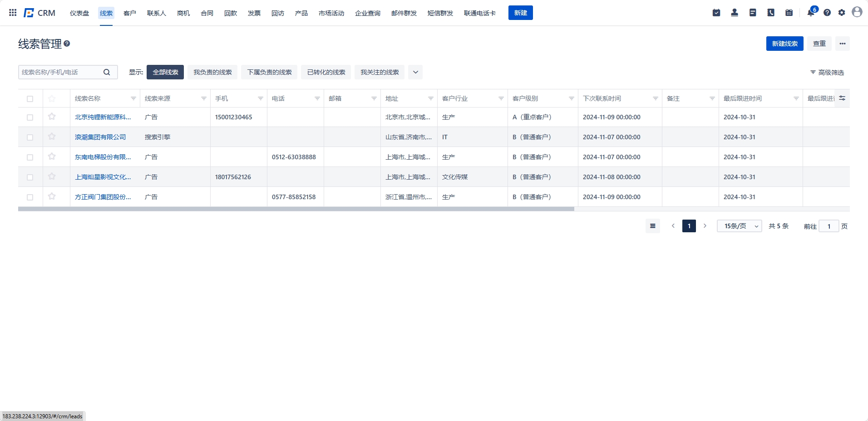
Task: Select the 我负责的线索 filter tab
Action: (x=212, y=72)
